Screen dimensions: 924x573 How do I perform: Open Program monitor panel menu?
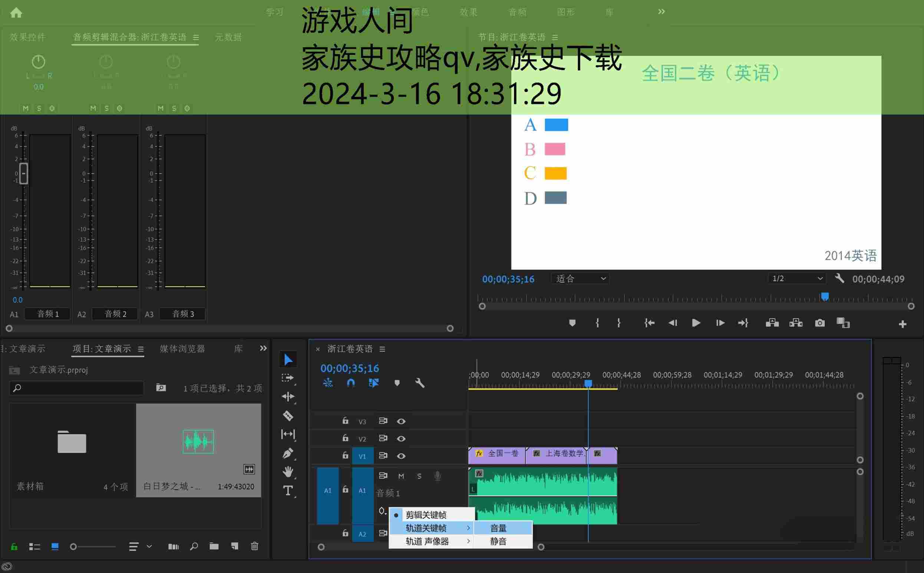coord(555,37)
